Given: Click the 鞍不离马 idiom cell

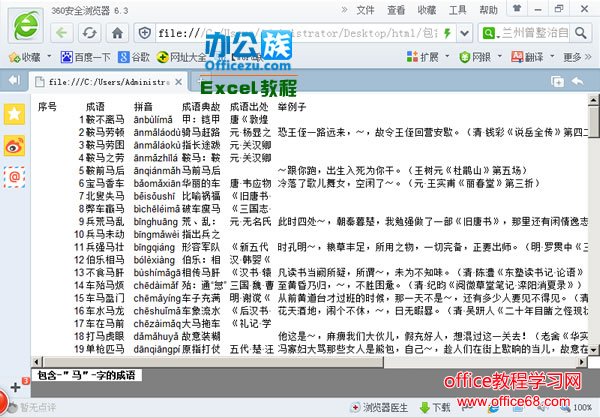Looking at the screenshot, I should tap(105, 120).
